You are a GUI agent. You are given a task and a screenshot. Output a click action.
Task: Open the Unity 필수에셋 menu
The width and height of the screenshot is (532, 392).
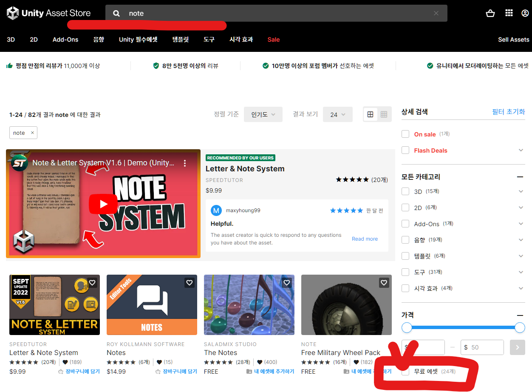pos(138,40)
